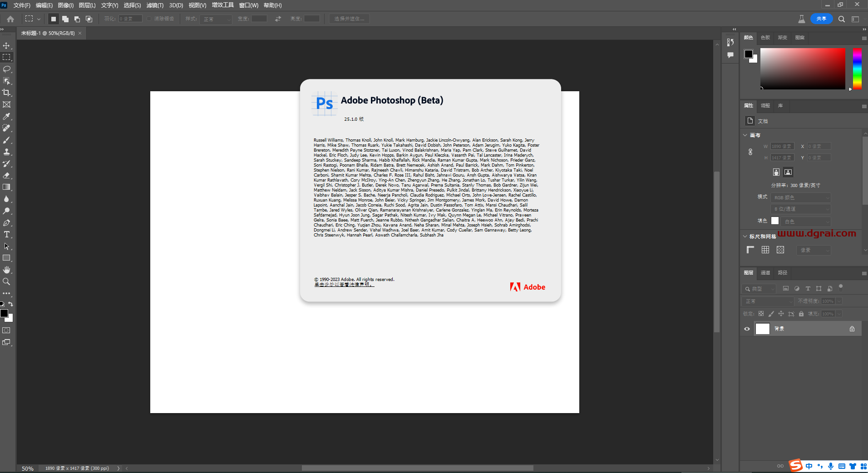Select the History Brush tool

(x=6, y=164)
